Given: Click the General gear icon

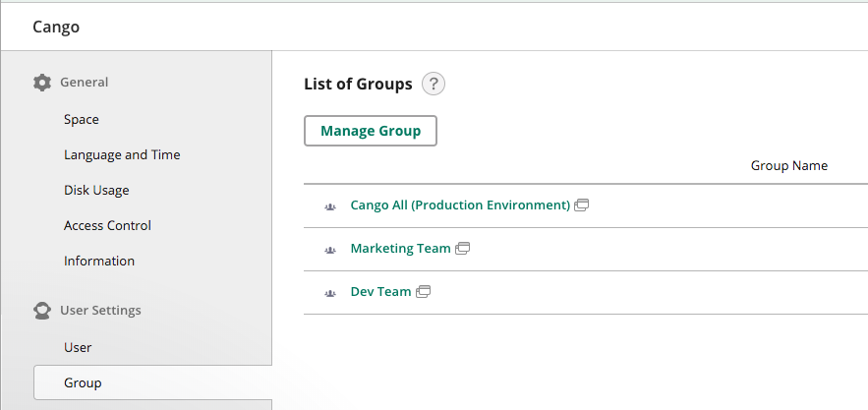Looking at the screenshot, I should [42, 83].
